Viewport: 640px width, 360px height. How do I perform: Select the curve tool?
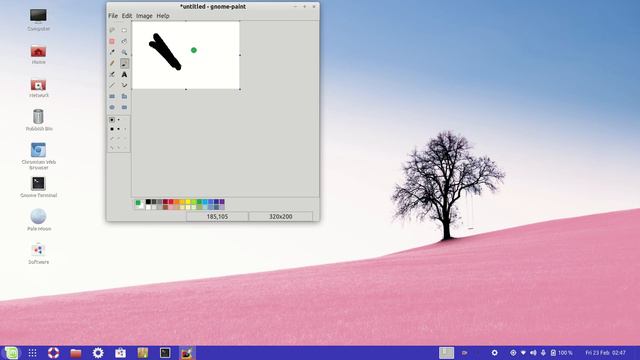pos(124,85)
